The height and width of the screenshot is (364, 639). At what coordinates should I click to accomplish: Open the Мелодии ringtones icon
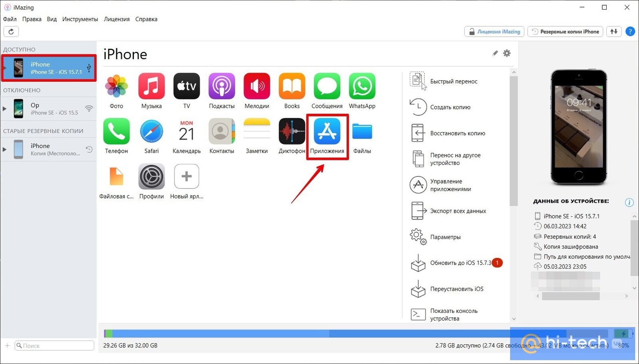click(257, 86)
